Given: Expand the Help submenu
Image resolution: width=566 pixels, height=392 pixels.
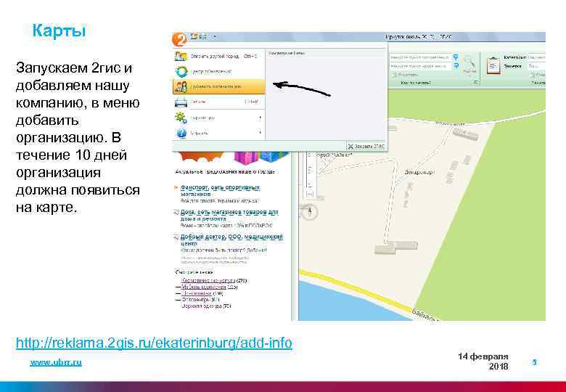Looking at the screenshot, I should 219,133.
